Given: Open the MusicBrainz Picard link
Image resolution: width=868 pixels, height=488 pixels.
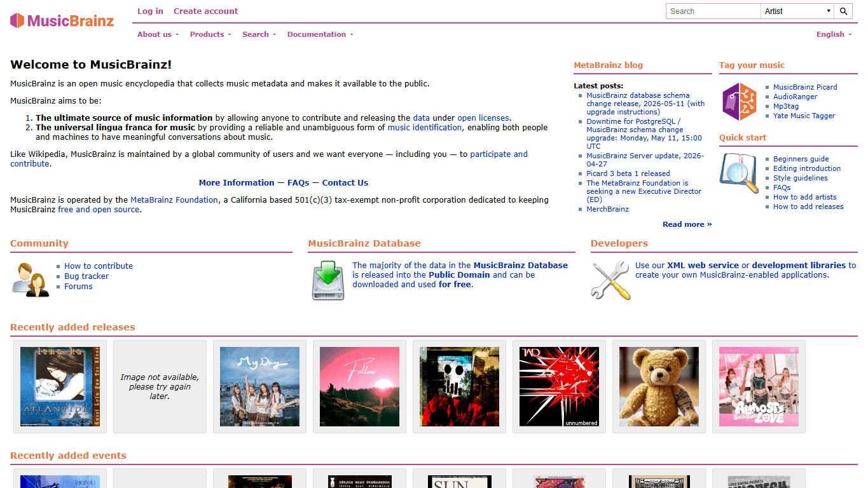Looking at the screenshot, I should click(805, 87).
